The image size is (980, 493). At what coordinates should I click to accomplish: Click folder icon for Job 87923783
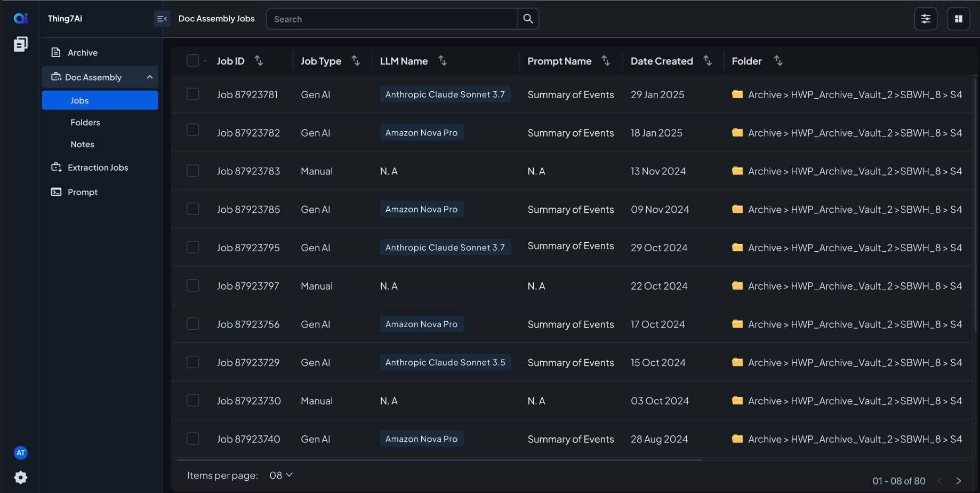pyautogui.click(x=737, y=171)
